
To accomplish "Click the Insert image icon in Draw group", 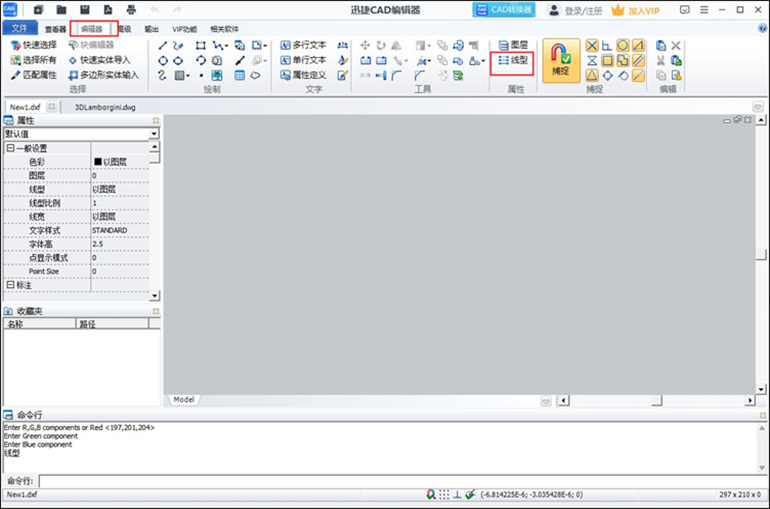I will coord(217,75).
